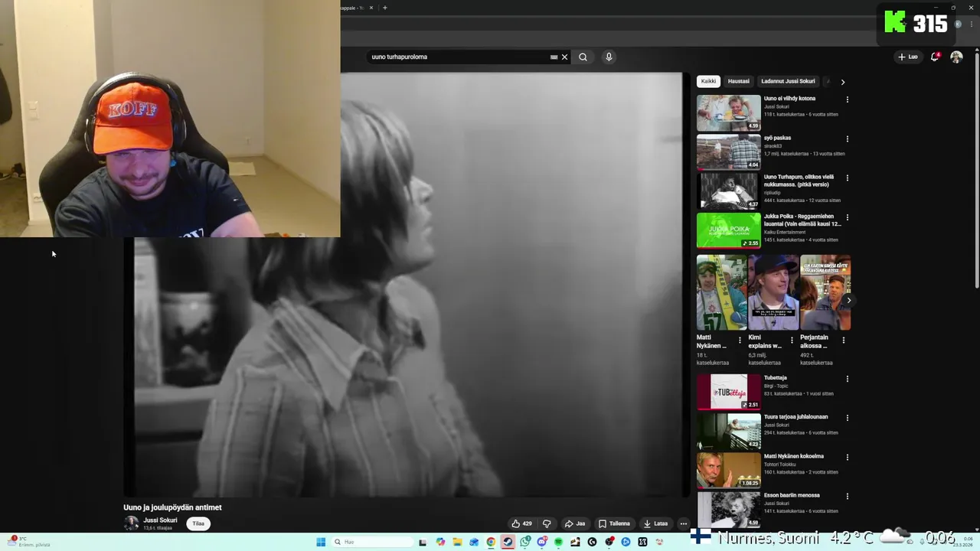Subscribe with the Tilaa button

(x=198, y=523)
